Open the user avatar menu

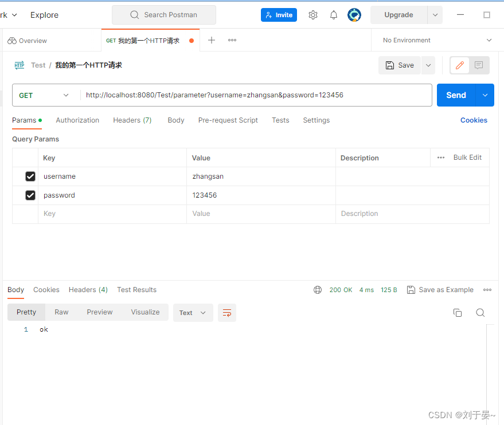[354, 15]
